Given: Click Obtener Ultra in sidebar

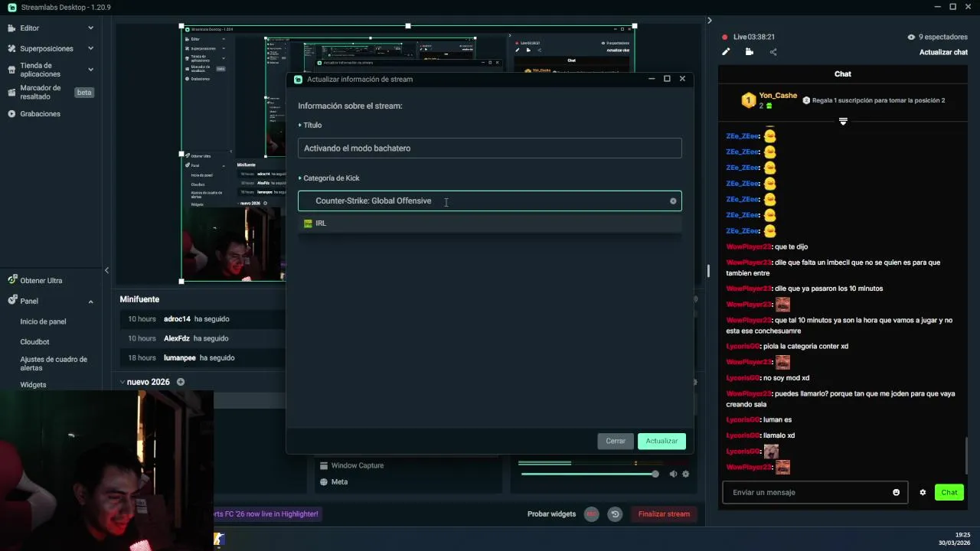Looking at the screenshot, I should [41, 281].
